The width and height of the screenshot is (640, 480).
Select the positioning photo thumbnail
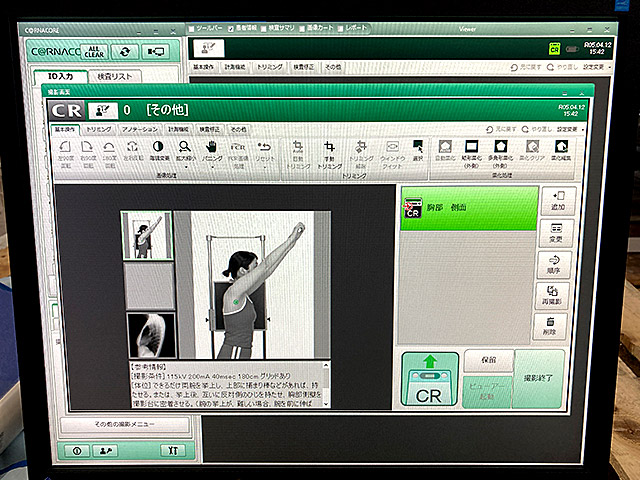(x=148, y=235)
